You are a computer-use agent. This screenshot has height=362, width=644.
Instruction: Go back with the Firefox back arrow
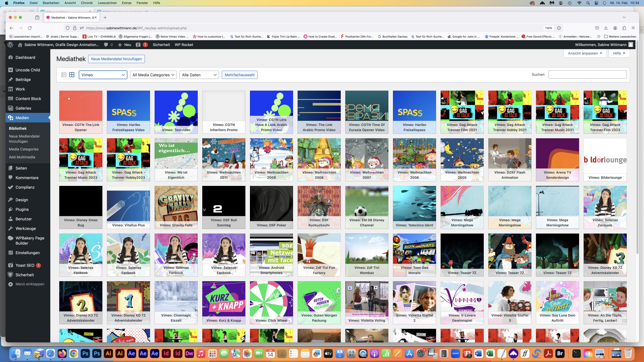pos(11,28)
